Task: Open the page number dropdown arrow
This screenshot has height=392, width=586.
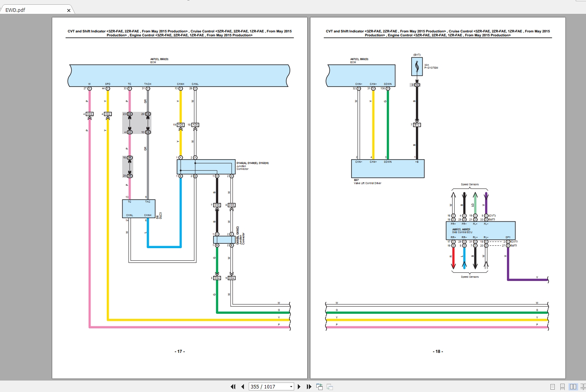Action: 291,386
